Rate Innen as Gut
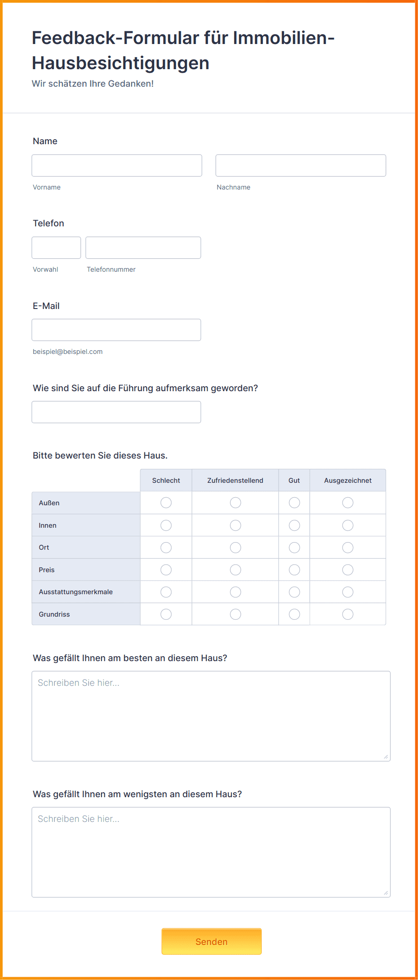418x980 pixels. [x=294, y=525]
